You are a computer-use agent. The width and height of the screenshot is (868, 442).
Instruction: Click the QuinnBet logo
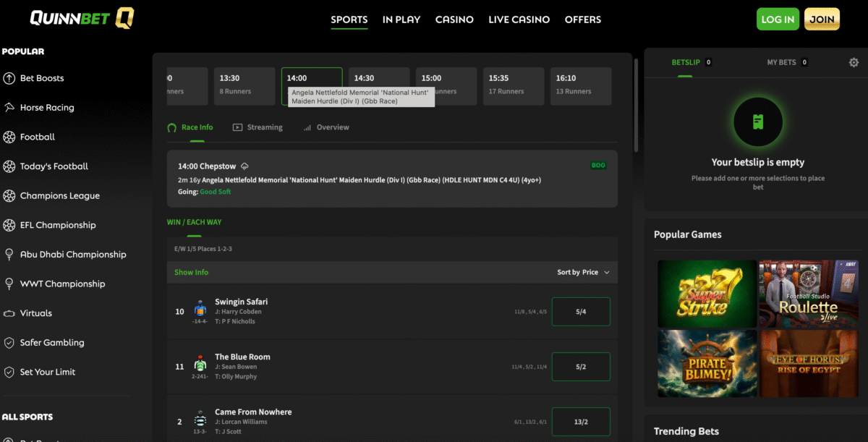(x=82, y=19)
